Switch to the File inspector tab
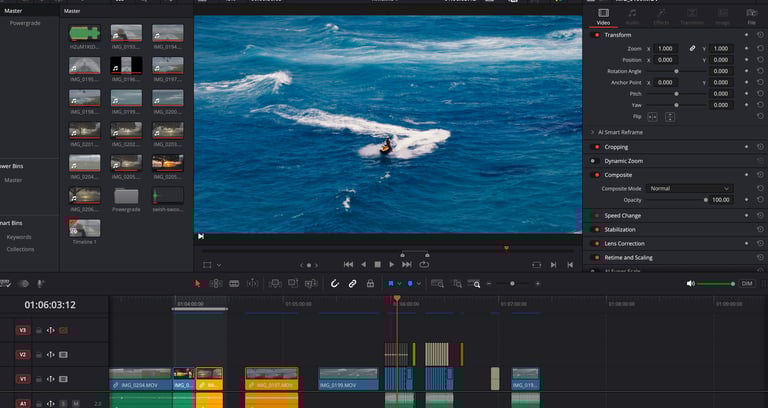768x408 pixels. click(751, 17)
